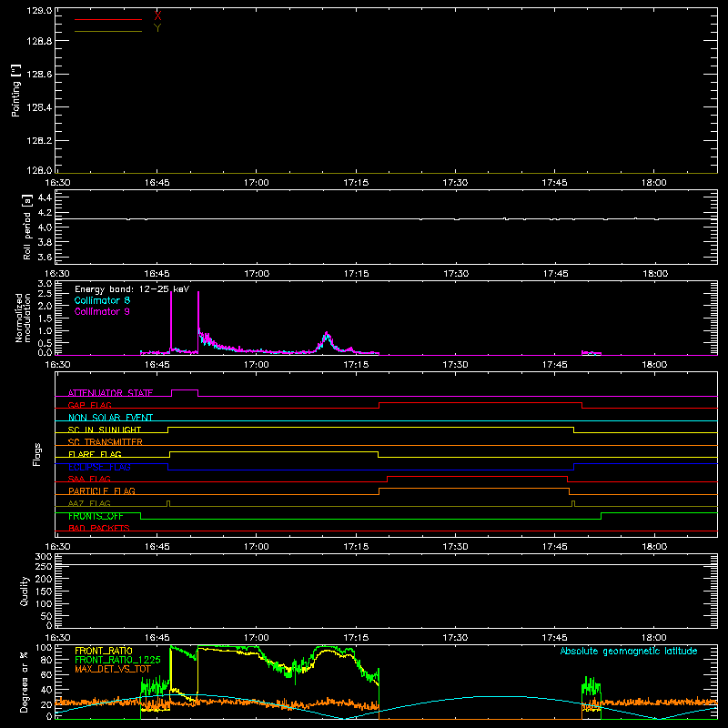Click the Roll period axis title
This screenshot has height=728, width=728.
pos(27,227)
